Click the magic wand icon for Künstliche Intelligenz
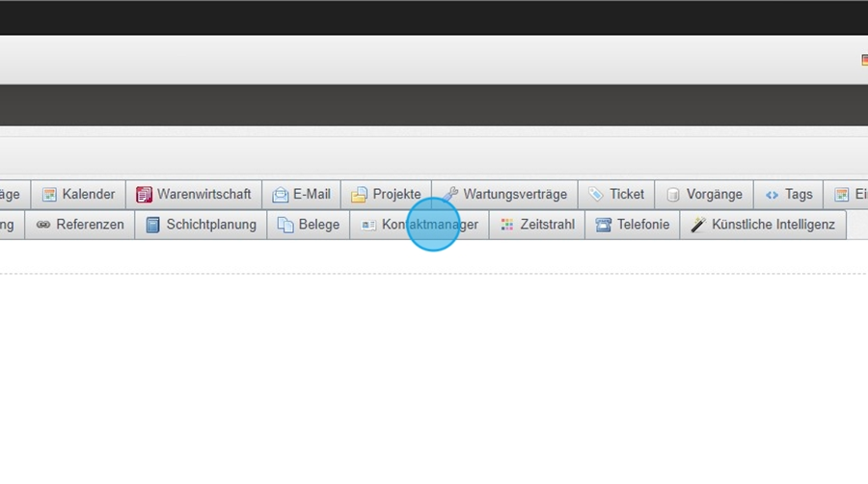 (x=698, y=225)
